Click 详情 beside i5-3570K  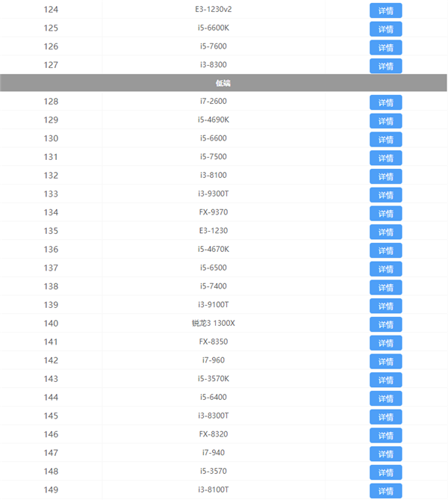tap(385, 380)
